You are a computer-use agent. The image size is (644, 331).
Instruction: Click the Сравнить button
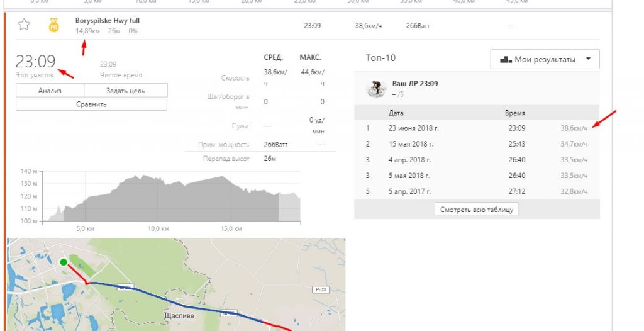[91, 104]
